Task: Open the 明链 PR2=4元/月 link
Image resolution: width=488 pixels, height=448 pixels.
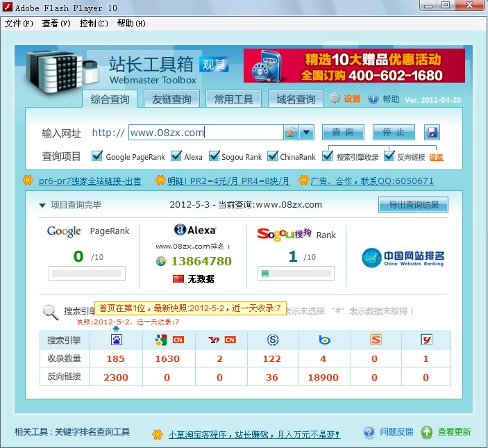Action: pos(228,181)
